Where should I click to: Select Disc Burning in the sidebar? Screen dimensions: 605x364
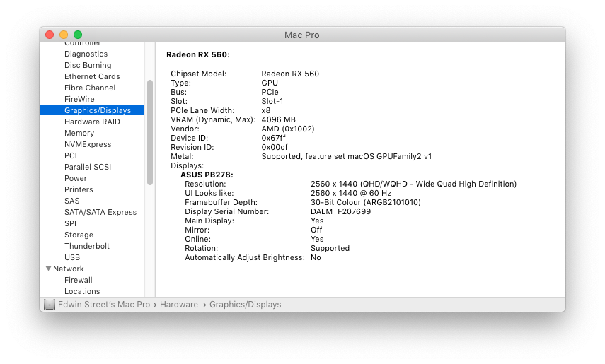coord(88,65)
